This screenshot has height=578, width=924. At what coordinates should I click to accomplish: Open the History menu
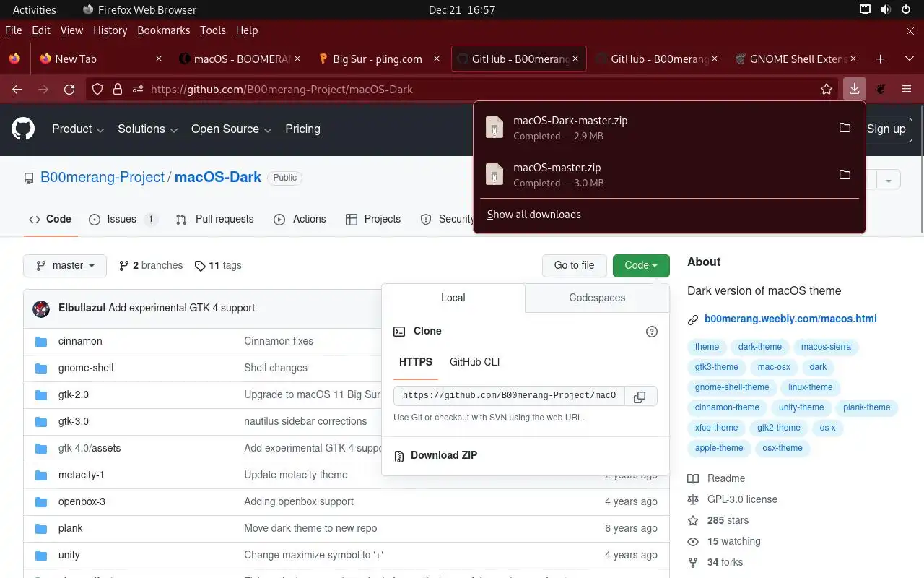(110, 30)
